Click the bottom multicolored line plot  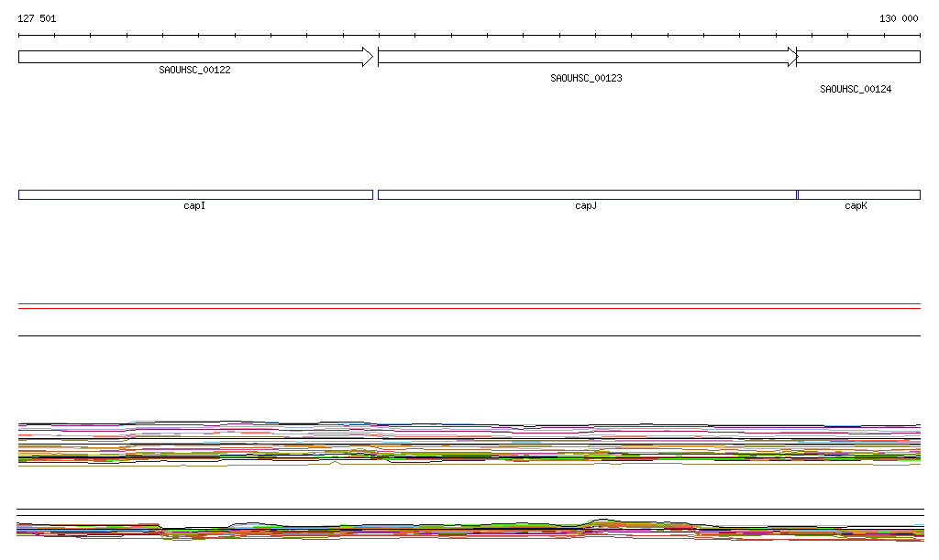469,530
